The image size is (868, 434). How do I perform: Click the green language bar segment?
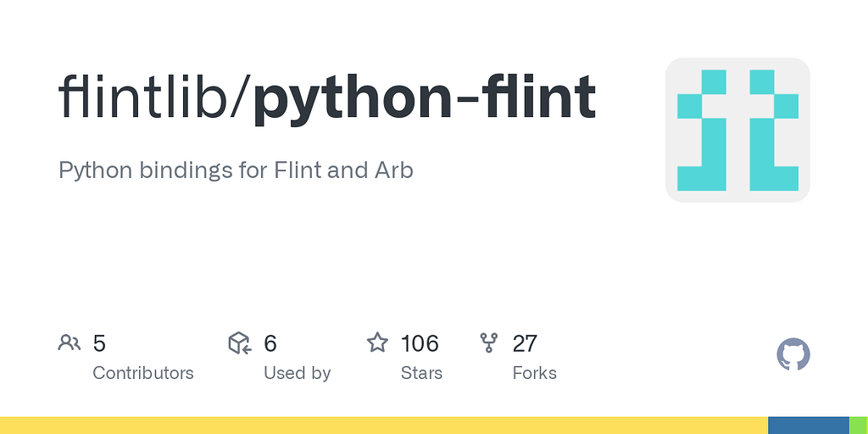(x=859, y=426)
